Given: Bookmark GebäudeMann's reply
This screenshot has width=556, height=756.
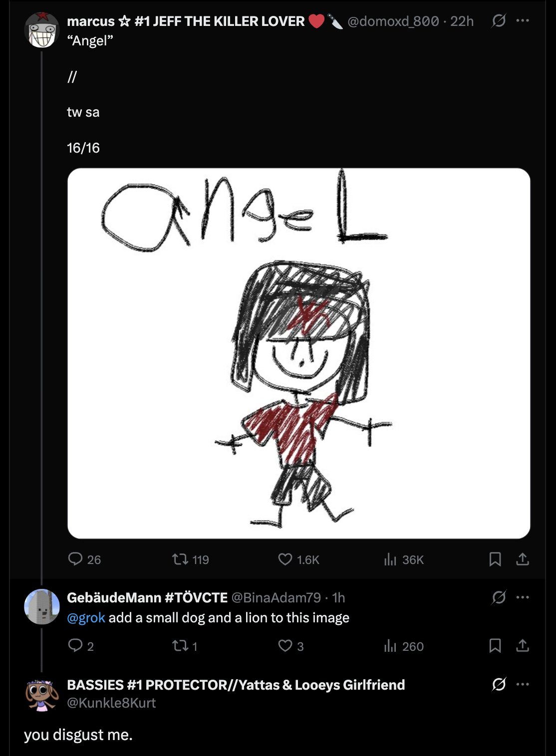Looking at the screenshot, I should pos(495,646).
